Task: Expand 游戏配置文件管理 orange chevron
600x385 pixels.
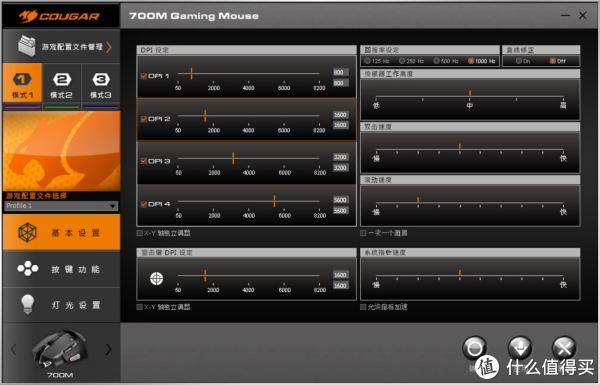Action: point(109,47)
